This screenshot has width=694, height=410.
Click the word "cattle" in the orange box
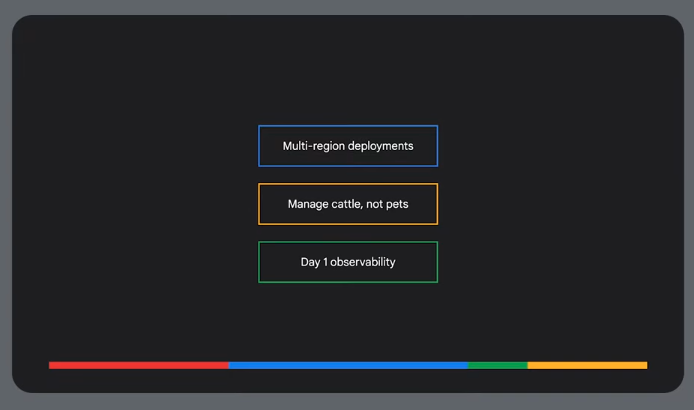[350, 204]
